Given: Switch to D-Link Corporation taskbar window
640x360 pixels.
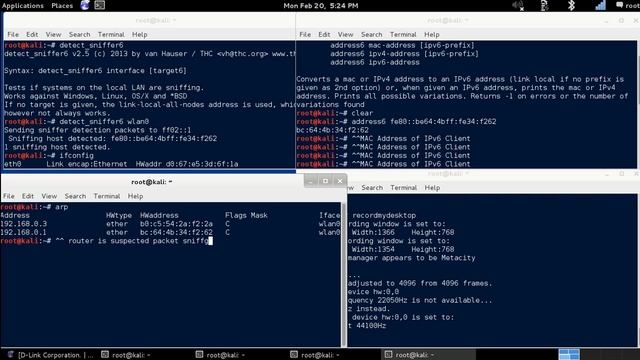Looking at the screenshot, I should pyautogui.click(x=51, y=355).
